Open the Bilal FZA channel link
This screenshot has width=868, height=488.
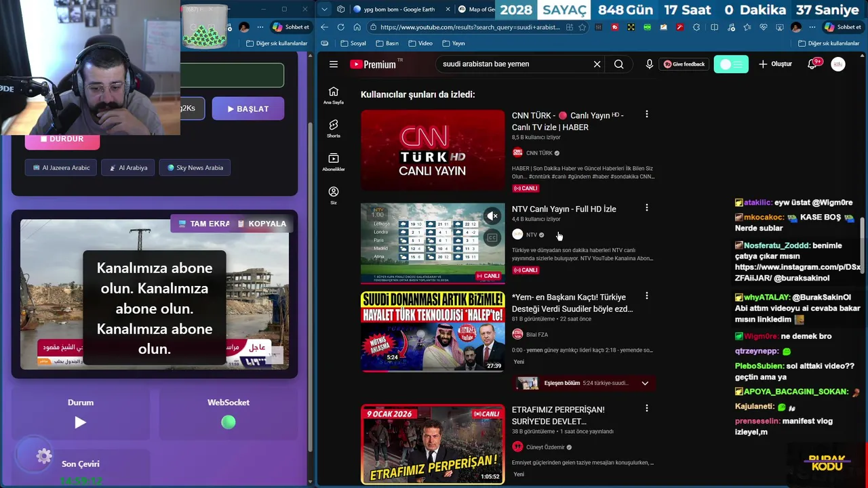[536, 335]
